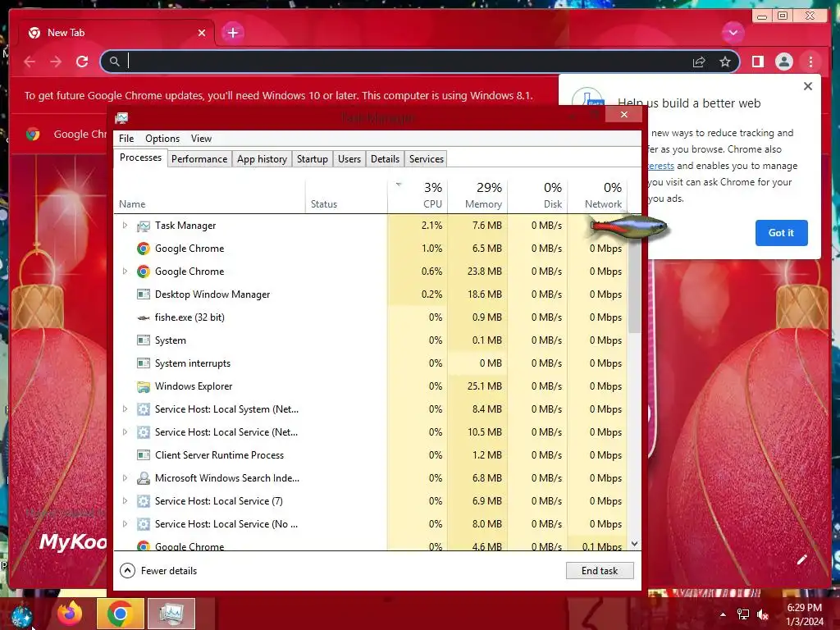Screen dimensions: 840x630
Task: Select System interrupts process icon
Action: [x=143, y=363]
